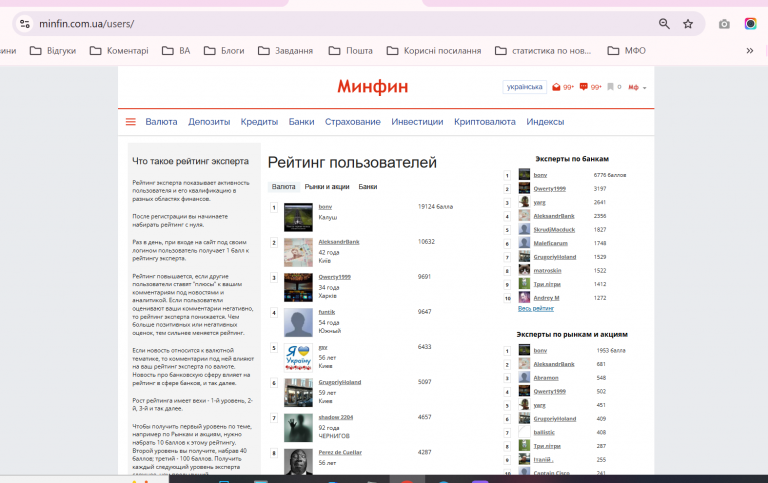768x483 pixels.
Task: Open the Я Україну avatar of rank 5
Action: pos(298,358)
